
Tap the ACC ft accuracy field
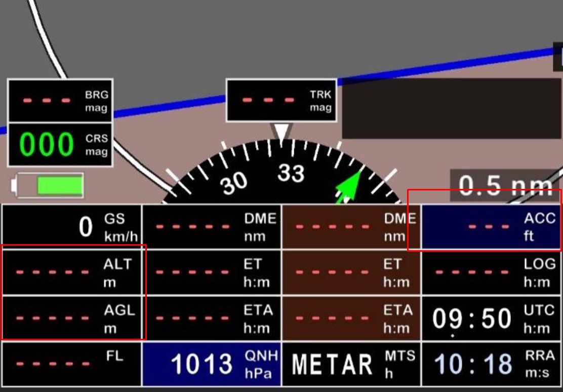pos(491,227)
